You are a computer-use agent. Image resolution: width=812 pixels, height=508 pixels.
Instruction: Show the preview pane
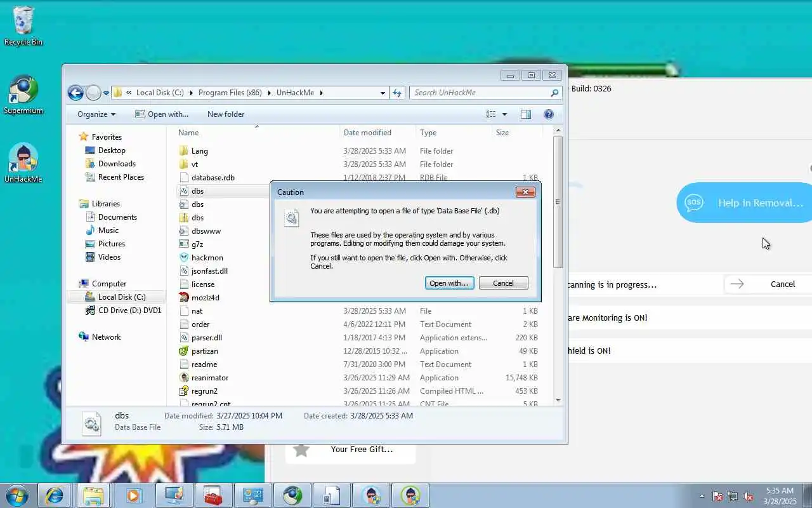[526, 114]
